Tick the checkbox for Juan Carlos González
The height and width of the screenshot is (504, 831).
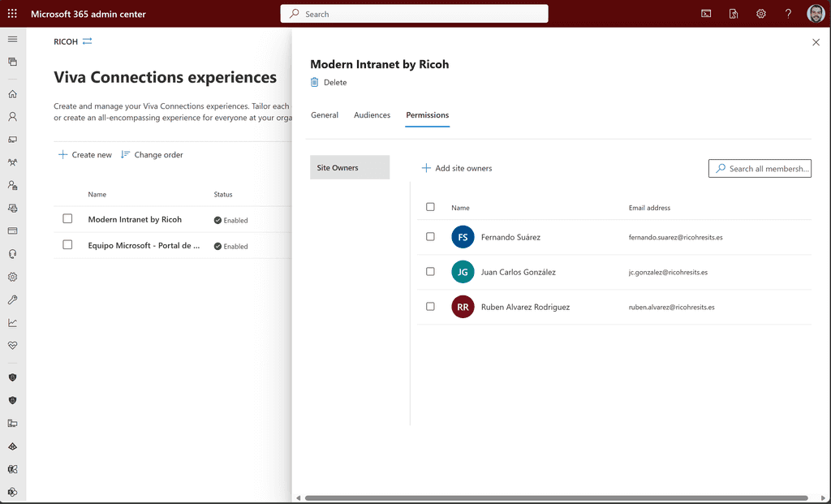click(430, 272)
